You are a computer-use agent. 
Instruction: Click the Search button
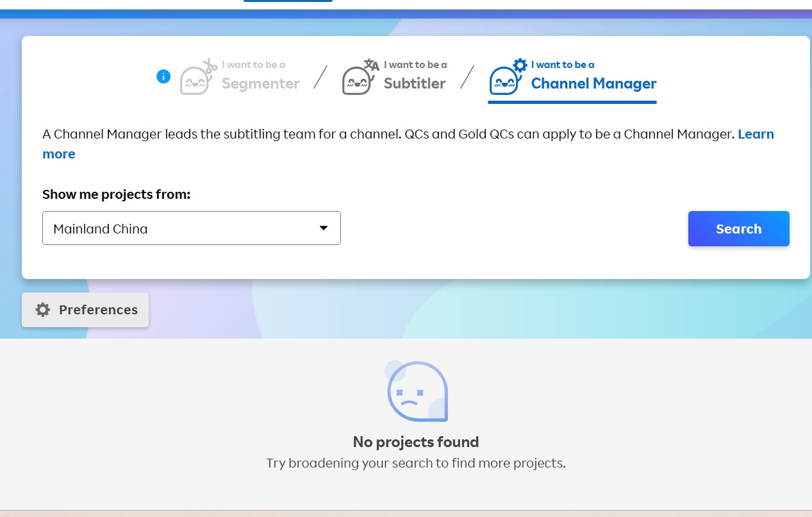[739, 228]
